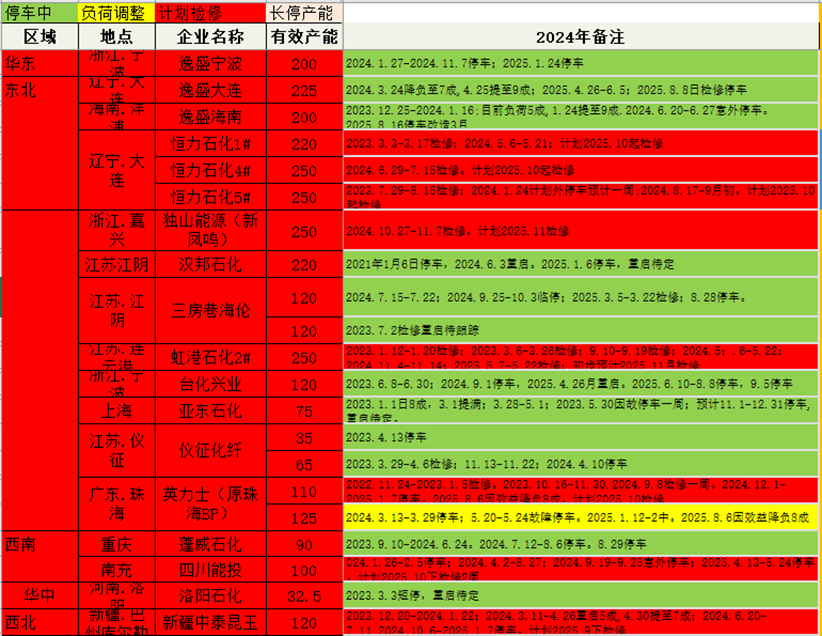Click the 恒力石化4# company cell

coord(210,170)
